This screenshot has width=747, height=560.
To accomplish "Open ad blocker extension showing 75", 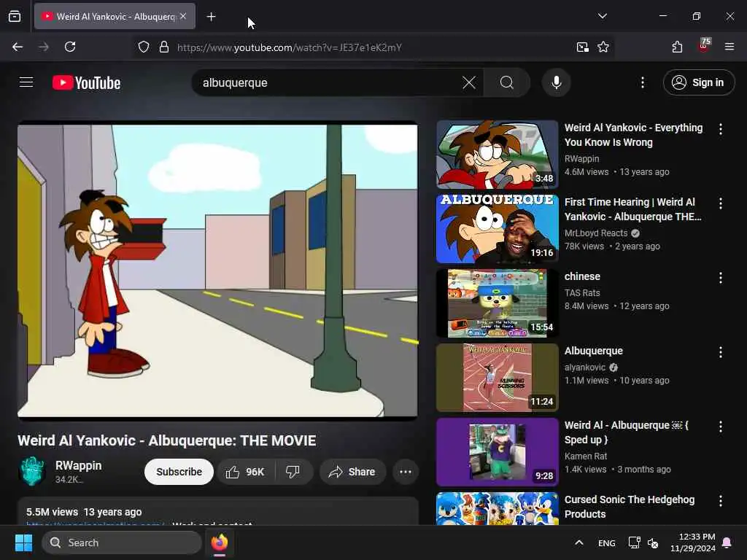I will coord(704,47).
